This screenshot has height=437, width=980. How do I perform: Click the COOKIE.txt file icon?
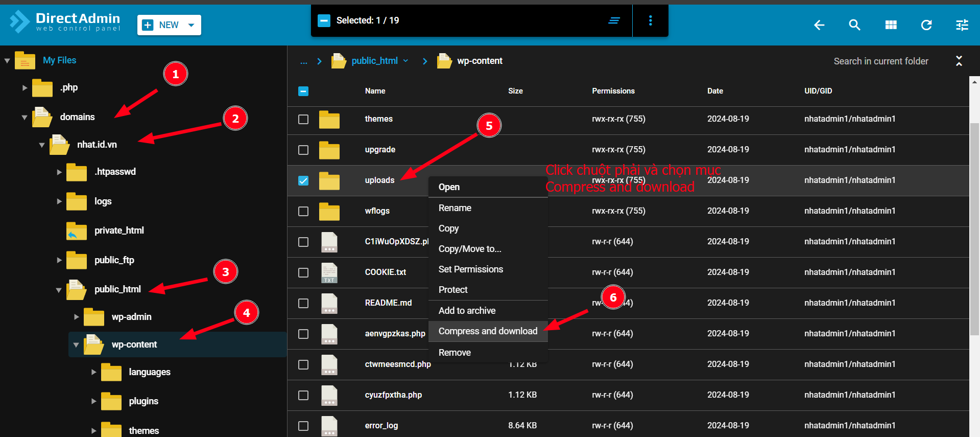(329, 272)
